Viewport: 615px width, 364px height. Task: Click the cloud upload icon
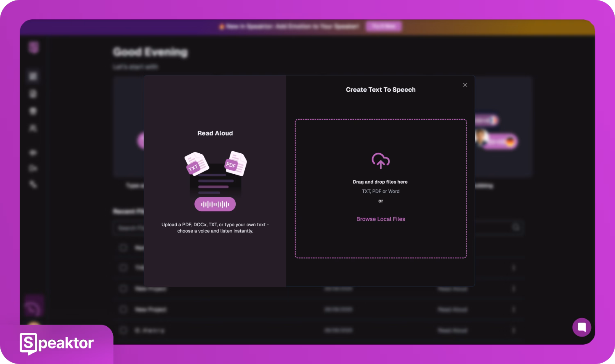(380, 161)
